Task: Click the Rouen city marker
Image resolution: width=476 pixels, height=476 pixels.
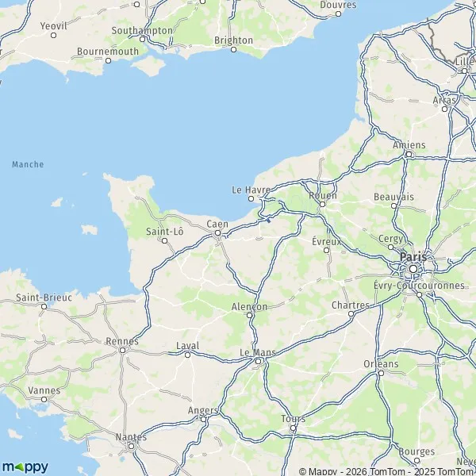Action: pos(322,205)
